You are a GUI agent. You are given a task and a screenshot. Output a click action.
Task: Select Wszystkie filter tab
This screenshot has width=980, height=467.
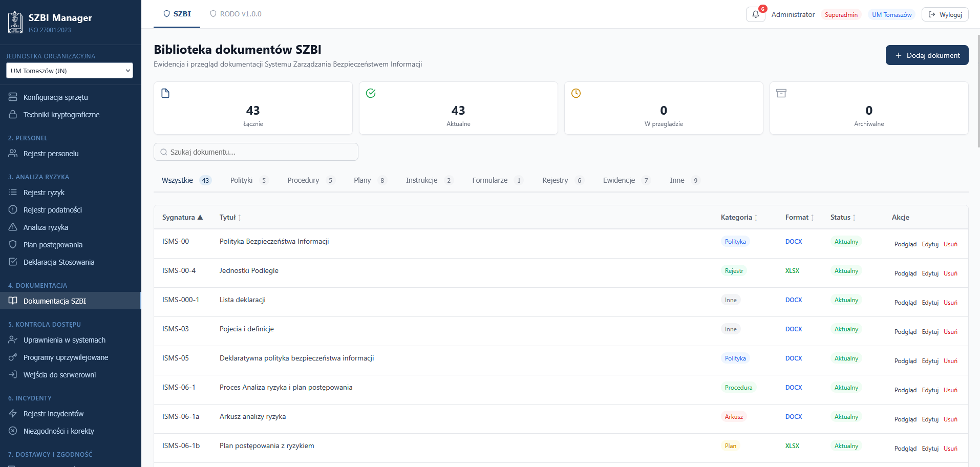(x=186, y=180)
